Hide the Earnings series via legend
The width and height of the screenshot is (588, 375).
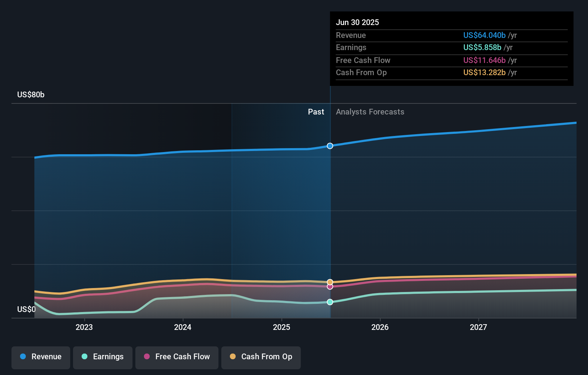click(x=103, y=357)
